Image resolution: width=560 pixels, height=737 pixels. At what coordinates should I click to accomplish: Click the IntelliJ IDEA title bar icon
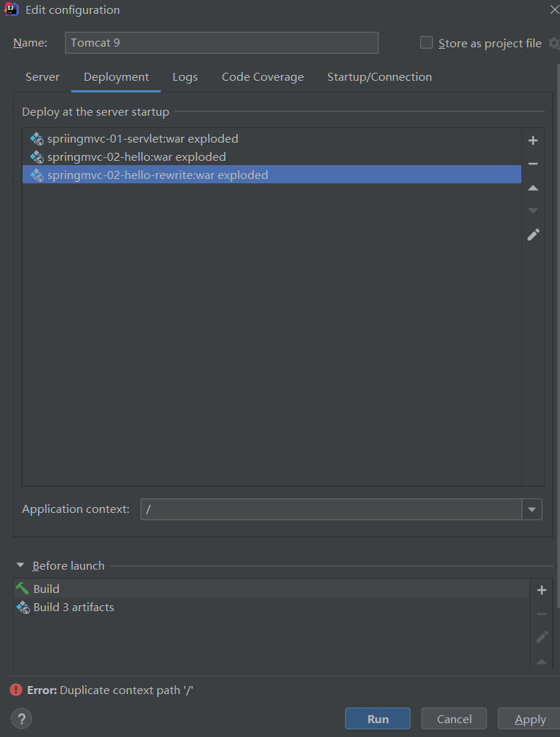point(9,9)
